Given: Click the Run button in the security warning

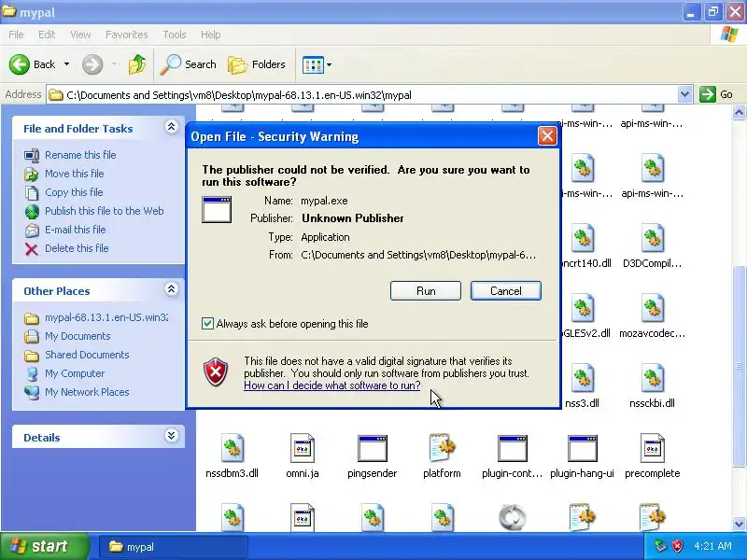Looking at the screenshot, I should pyautogui.click(x=426, y=291).
